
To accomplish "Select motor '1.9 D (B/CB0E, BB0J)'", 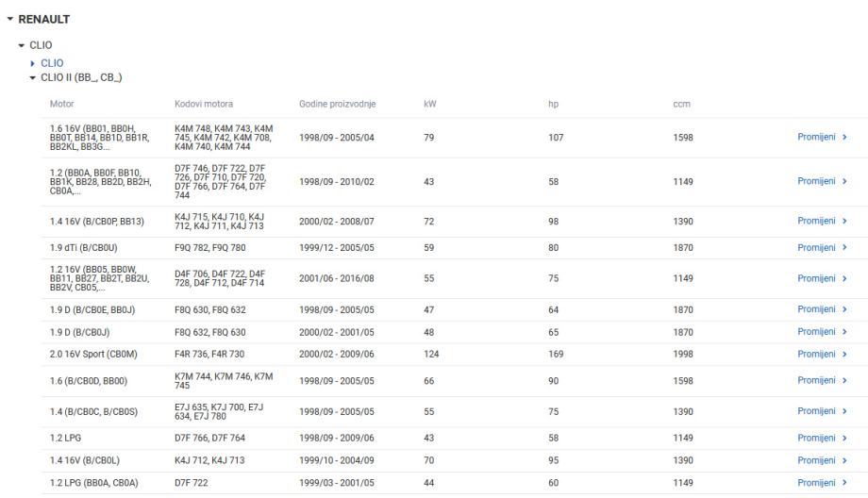I will [92, 310].
